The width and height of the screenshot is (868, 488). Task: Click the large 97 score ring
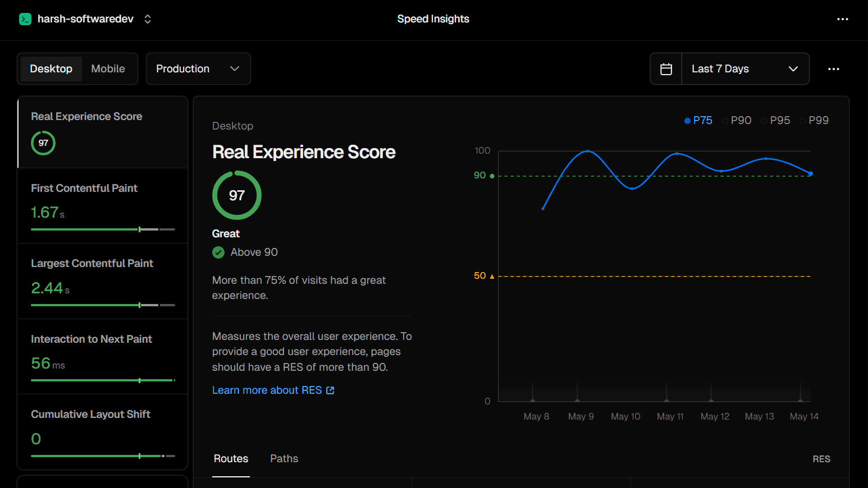(x=237, y=195)
